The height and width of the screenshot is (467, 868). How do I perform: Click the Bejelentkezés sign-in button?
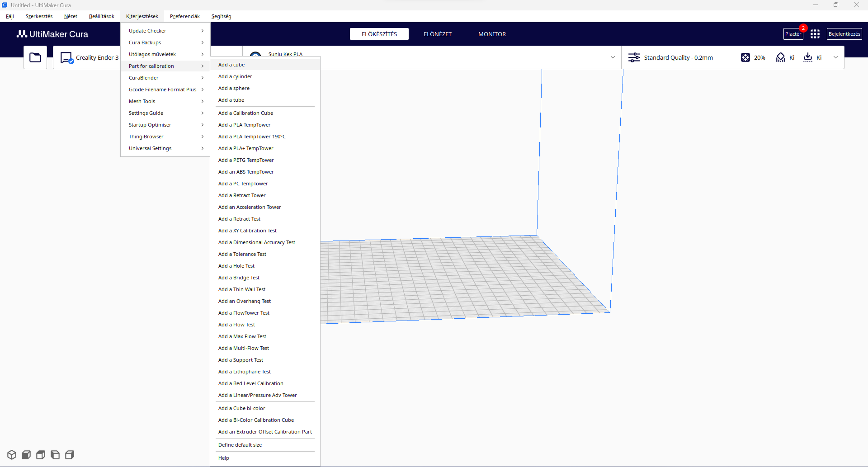[x=844, y=34]
